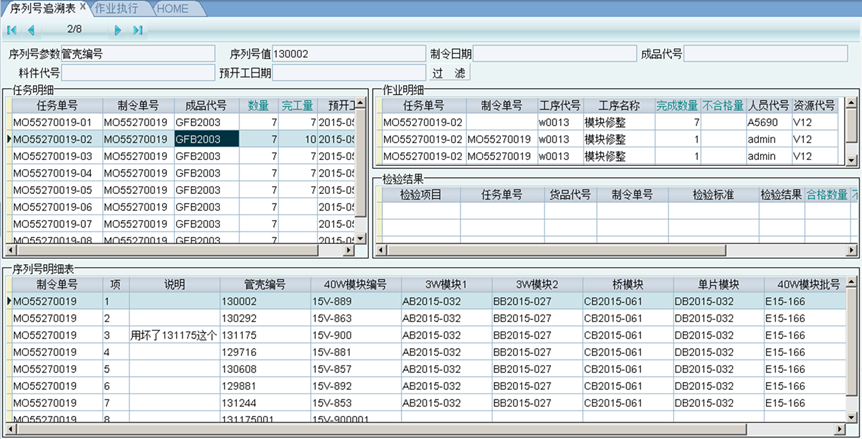Click the 40W模块编号 column header
Screen dimensions: 862x439
point(355,284)
